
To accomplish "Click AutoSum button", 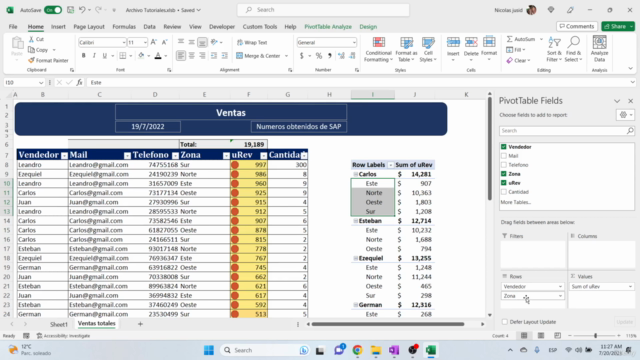I will (x=521, y=39).
